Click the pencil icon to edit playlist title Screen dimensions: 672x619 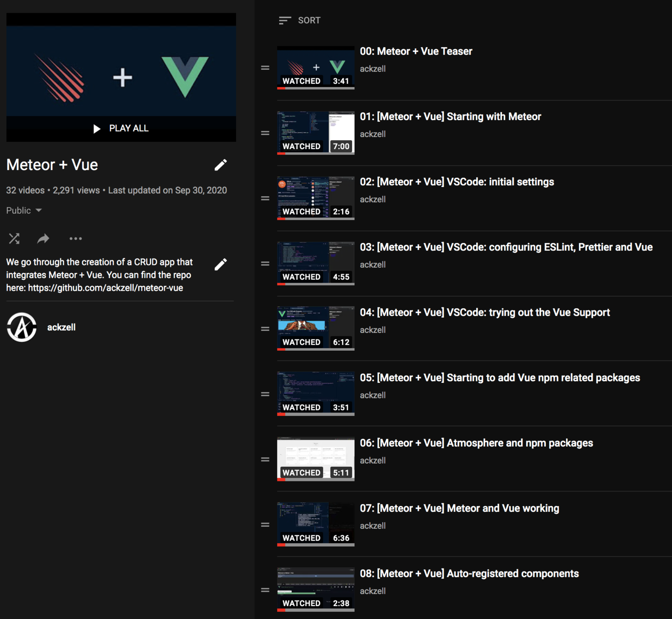click(220, 165)
